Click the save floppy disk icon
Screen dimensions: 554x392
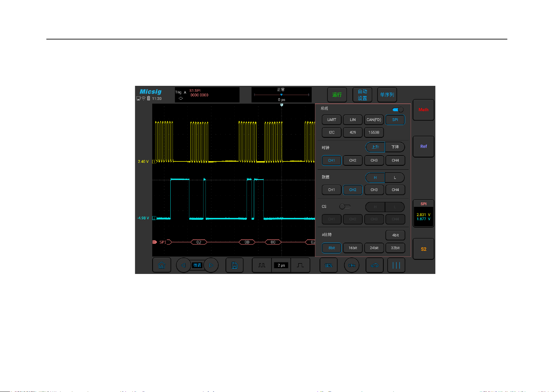(234, 265)
